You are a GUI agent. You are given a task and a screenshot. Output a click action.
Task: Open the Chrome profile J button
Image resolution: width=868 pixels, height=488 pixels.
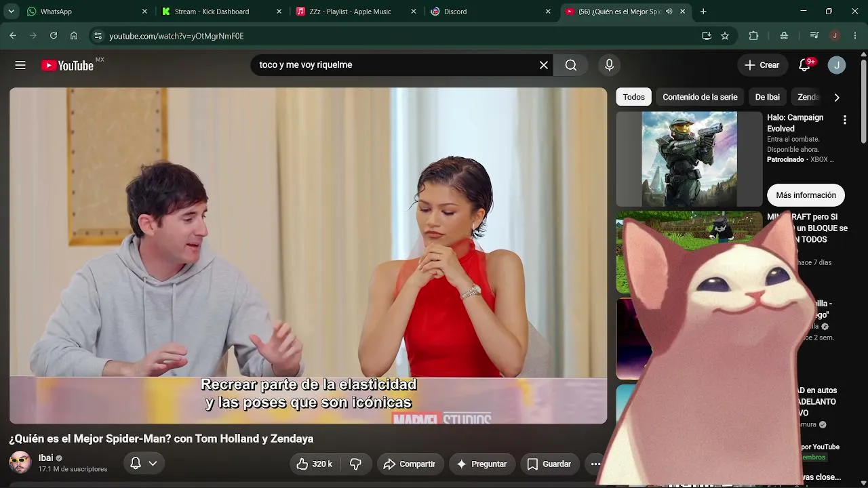click(x=835, y=36)
